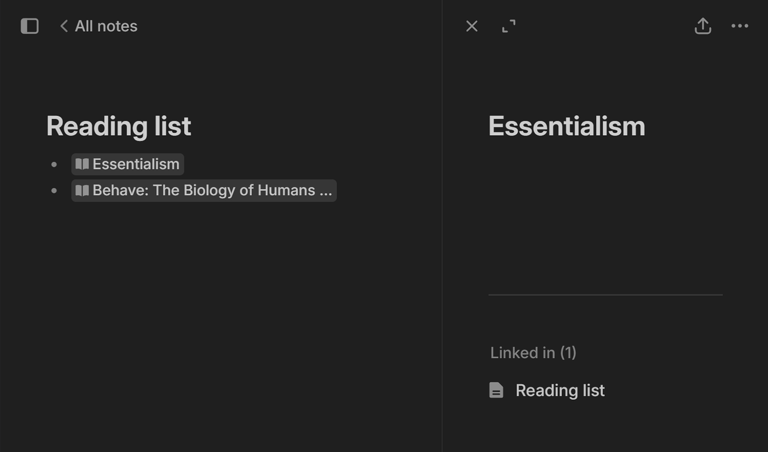Select the bullet point before Essentialism
Screen dimensions: 768x452
54,164
